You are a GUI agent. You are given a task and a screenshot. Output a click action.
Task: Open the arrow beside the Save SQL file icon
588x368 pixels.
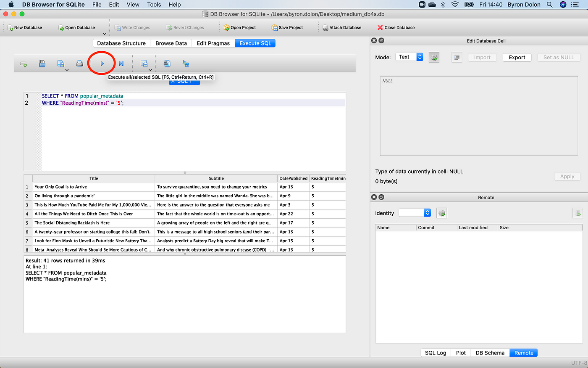pyautogui.click(x=67, y=70)
